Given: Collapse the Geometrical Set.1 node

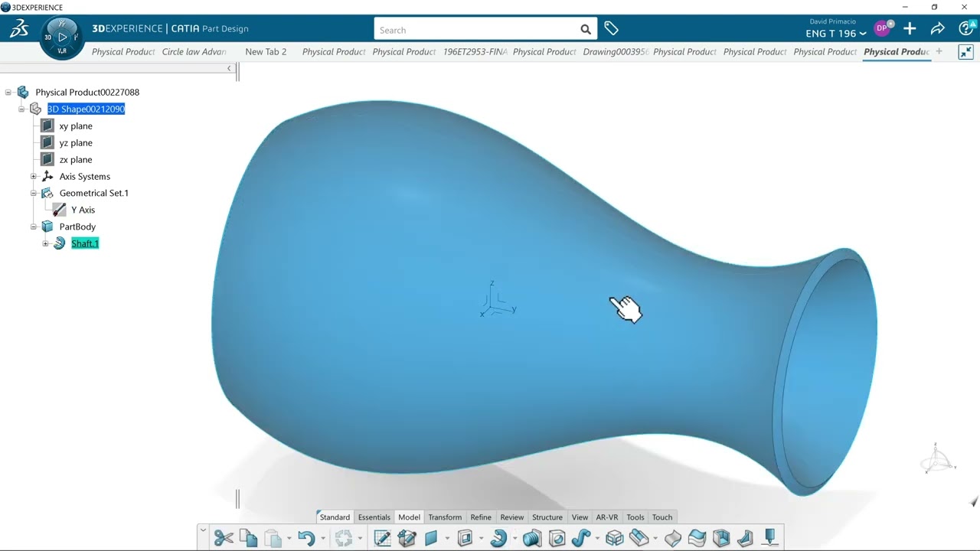Looking at the screenshot, I should coord(34,194).
